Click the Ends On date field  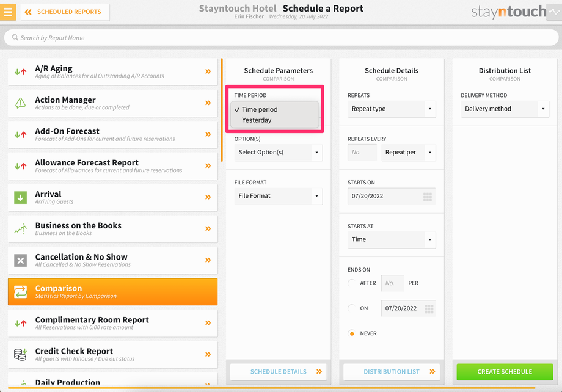(x=408, y=308)
